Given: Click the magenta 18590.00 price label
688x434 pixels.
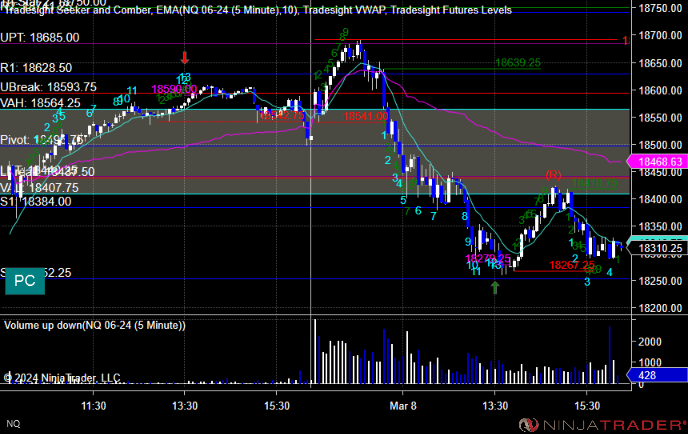Looking at the screenshot, I should [174, 90].
